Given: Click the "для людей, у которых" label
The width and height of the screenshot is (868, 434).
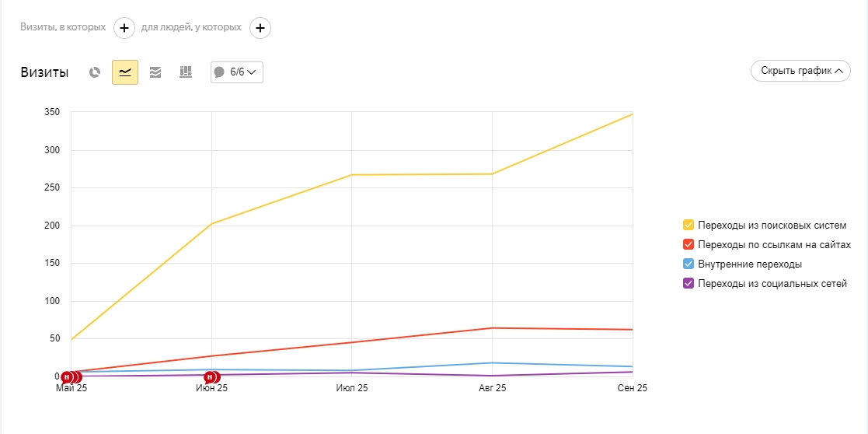Looking at the screenshot, I should [191, 27].
